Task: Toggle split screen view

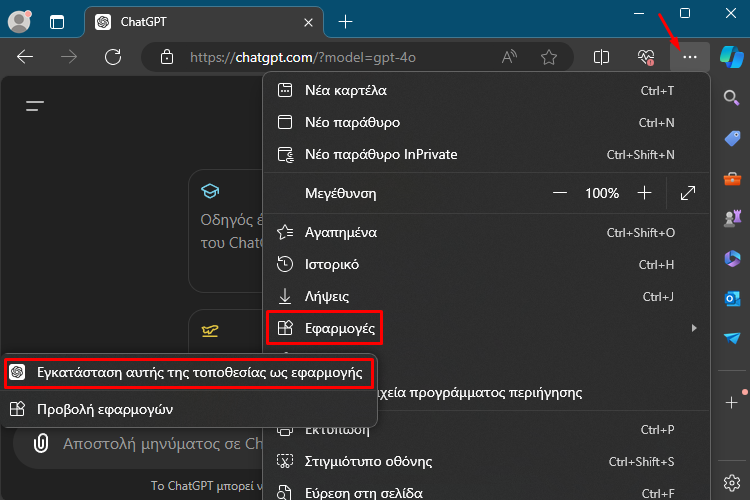Action: pos(601,57)
